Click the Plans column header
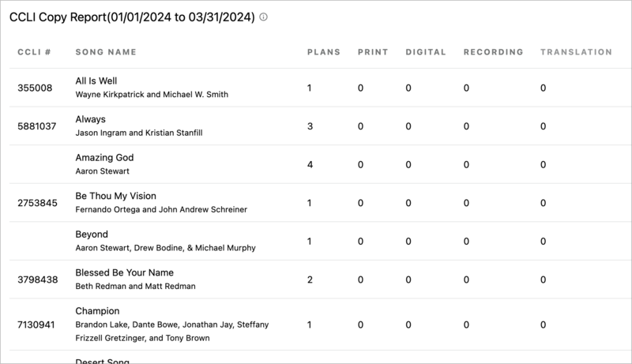 [324, 52]
